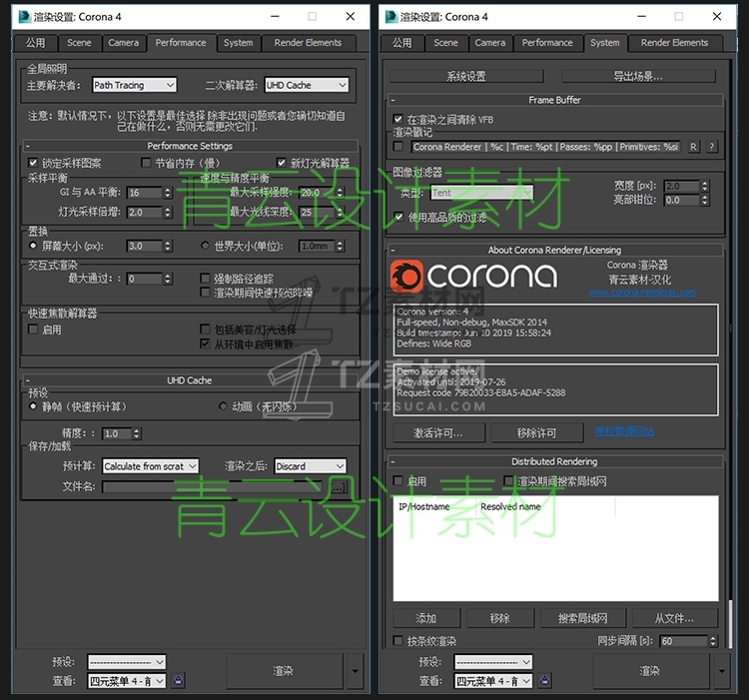
Task: Open render arrow menu in left window
Action: point(355,671)
